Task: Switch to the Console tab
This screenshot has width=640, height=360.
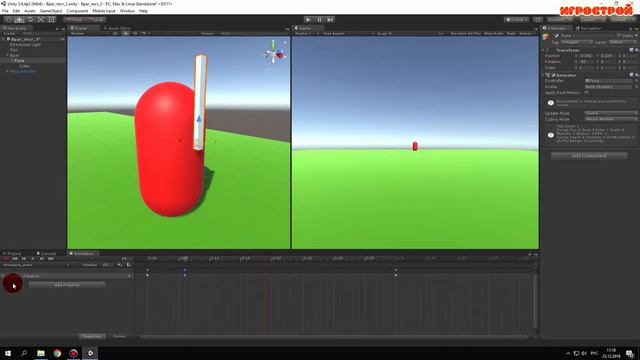Action: (46, 253)
